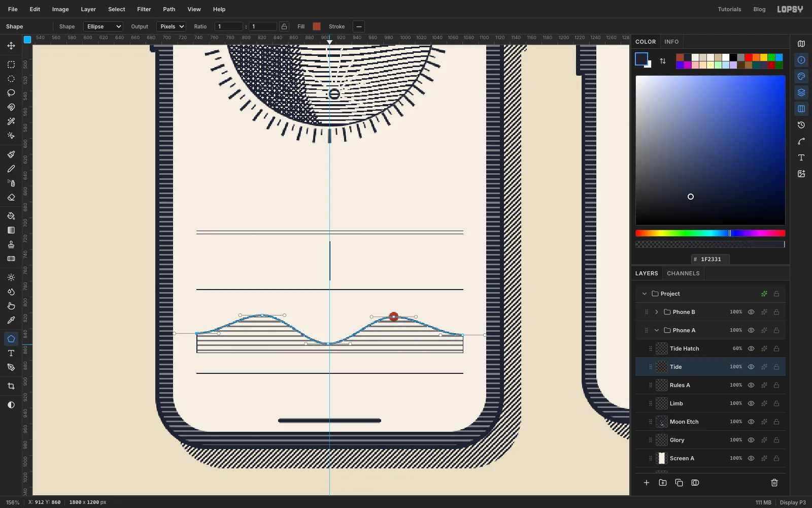Select the Magic Wand tool

(11, 121)
